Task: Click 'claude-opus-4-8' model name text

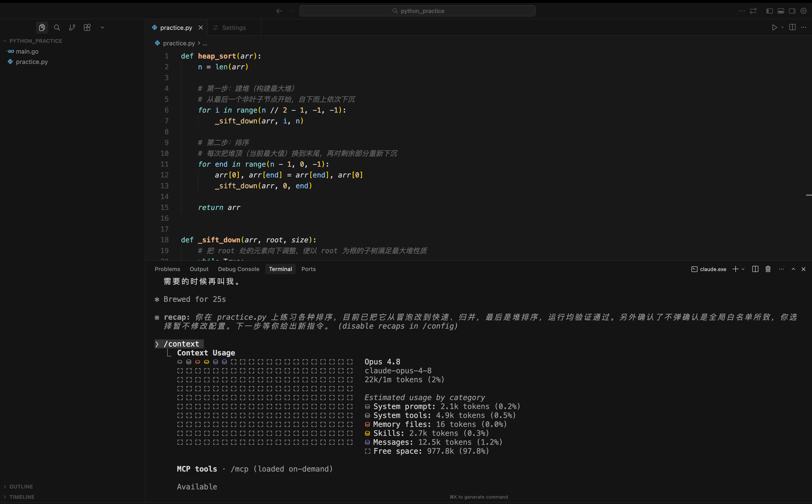Action: point(398,371)
